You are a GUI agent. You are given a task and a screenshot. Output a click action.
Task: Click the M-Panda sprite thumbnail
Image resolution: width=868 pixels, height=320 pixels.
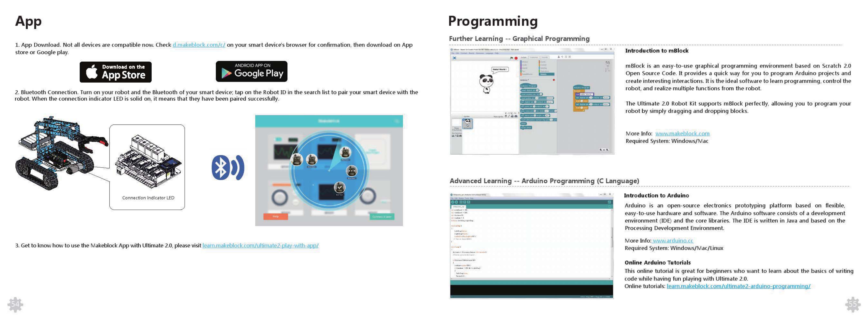pos(467,123)
